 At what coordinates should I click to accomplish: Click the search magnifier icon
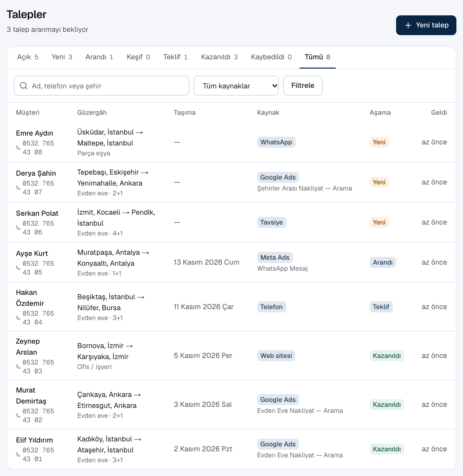coord(24,86)
